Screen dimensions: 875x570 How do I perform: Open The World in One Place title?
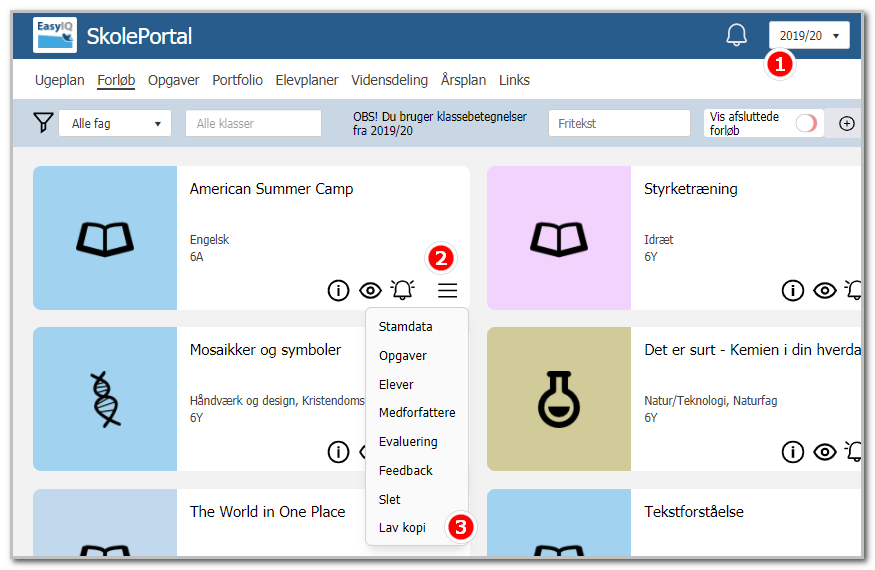267,511
